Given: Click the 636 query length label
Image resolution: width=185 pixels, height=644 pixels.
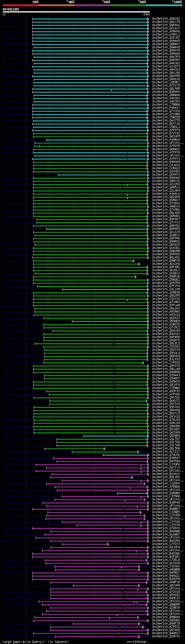Looking at the screenshot, I should pos(146,14).
